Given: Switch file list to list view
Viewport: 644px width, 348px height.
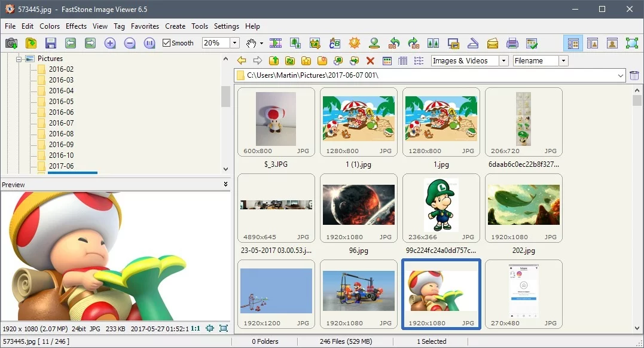Looking at the screenshot, I should 419,61.
